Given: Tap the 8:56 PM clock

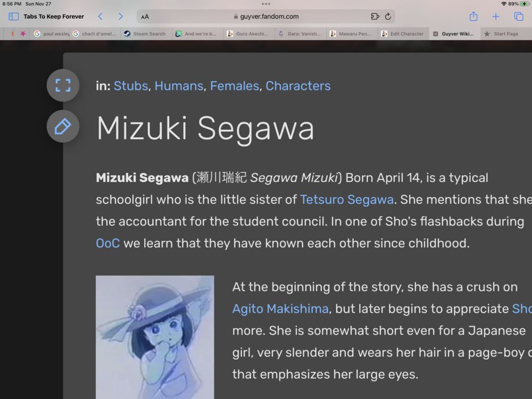Looking at the screenshot, I should click(12, 4).
